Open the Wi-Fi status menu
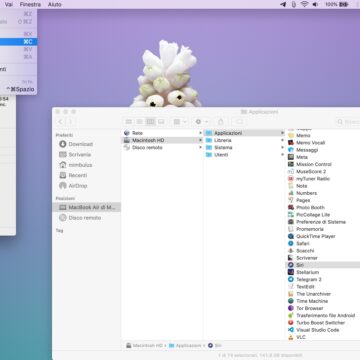This screenshot has width=360, height=360. pyautogui.click(x=304, y=4)
